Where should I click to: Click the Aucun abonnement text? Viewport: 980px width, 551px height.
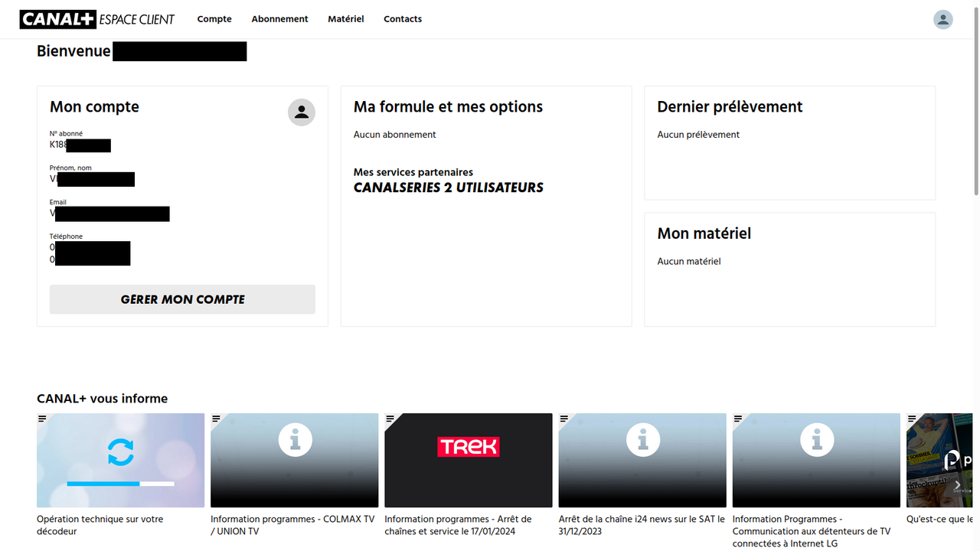click(x=394, y=135)
